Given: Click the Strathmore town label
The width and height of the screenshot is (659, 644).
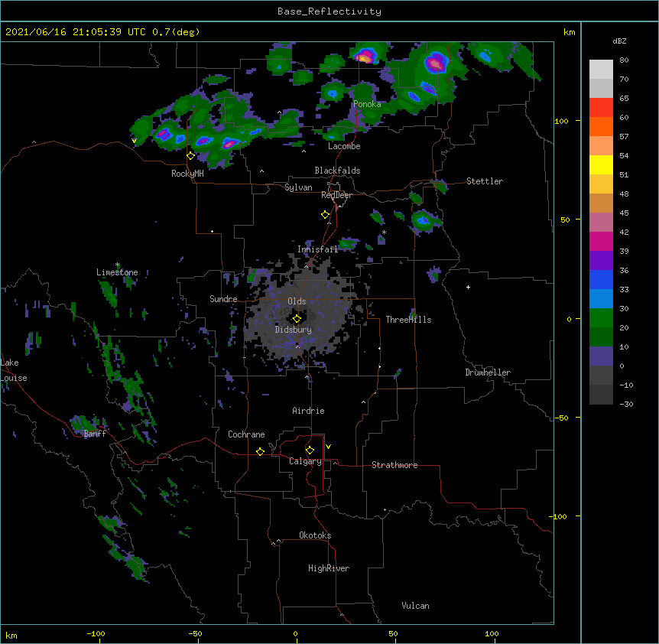Looking at the screenshot, I should (x=394, y=465).
